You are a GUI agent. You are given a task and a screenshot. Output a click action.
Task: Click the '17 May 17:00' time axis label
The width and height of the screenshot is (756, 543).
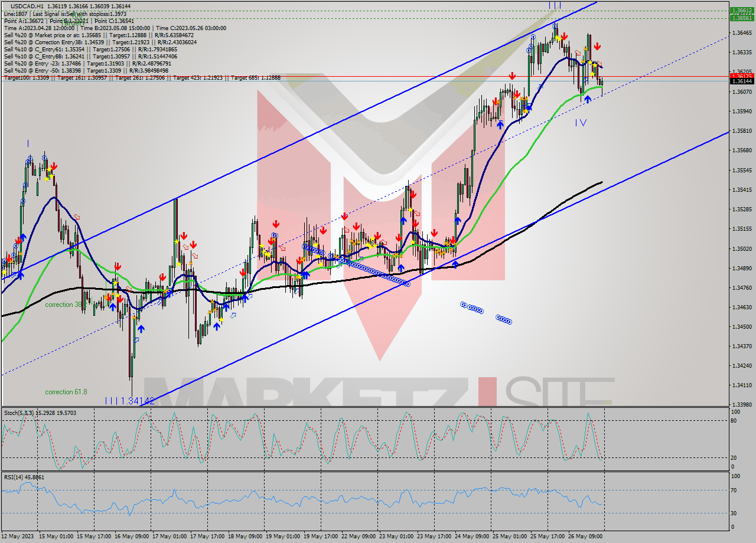click(x=207, y=536)
